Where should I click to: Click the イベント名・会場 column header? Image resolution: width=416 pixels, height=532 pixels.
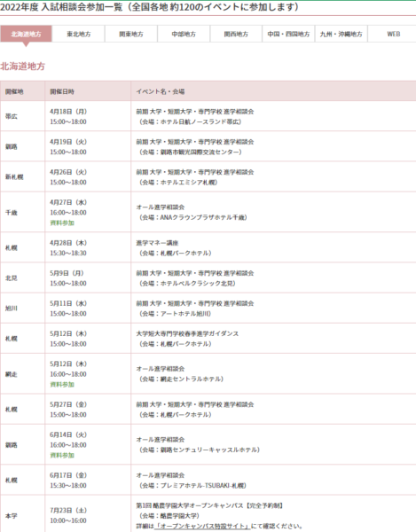161,91
